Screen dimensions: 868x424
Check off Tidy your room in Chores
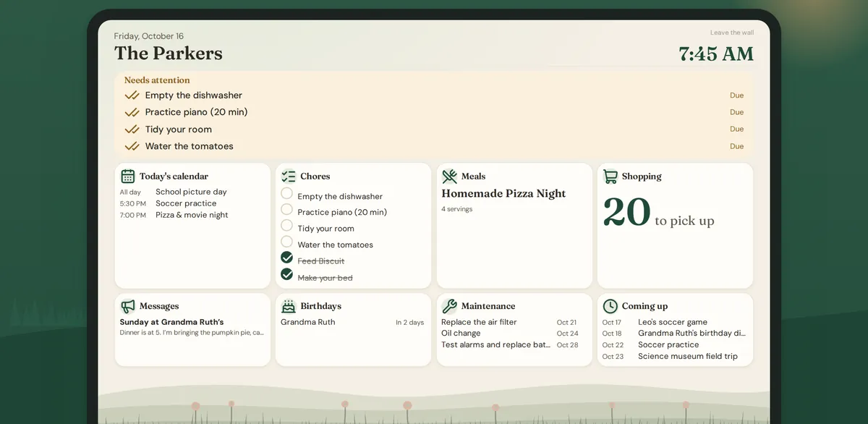[x=287, y=226]
